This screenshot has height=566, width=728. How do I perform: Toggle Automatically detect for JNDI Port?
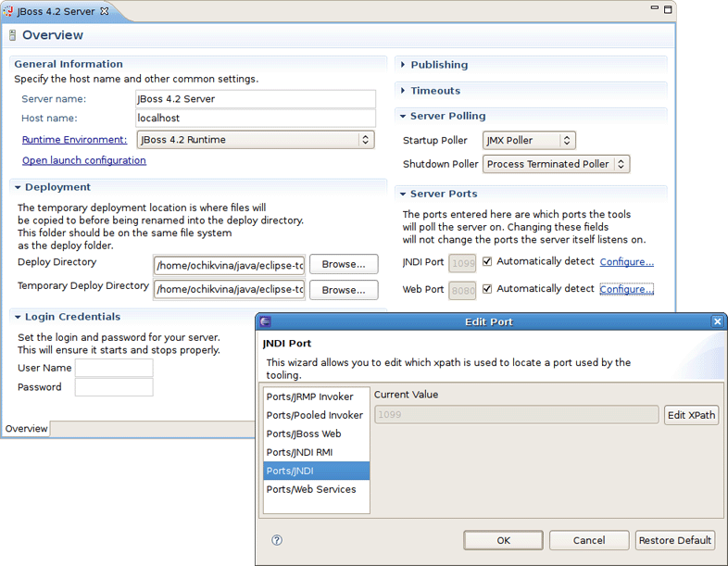[487, 261]
